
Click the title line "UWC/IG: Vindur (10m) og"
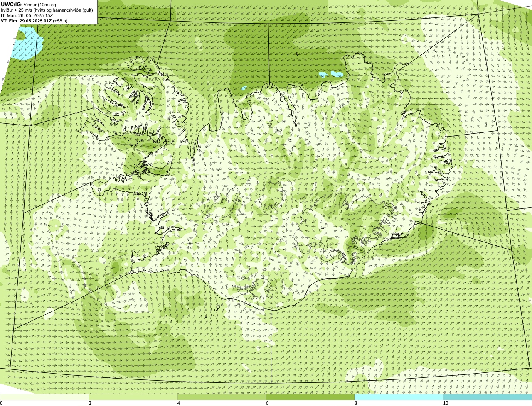coord(29,5)
